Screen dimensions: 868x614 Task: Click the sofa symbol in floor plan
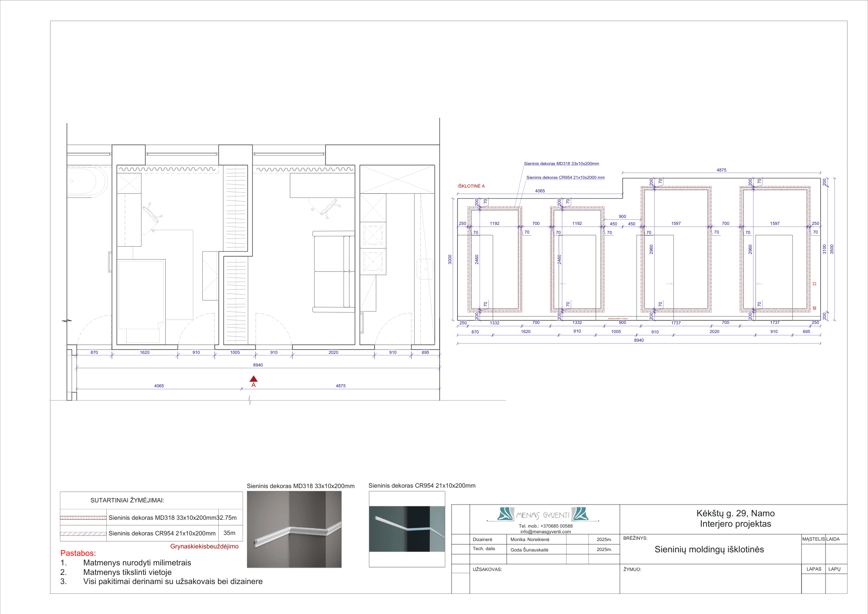(x=332, y=271)
